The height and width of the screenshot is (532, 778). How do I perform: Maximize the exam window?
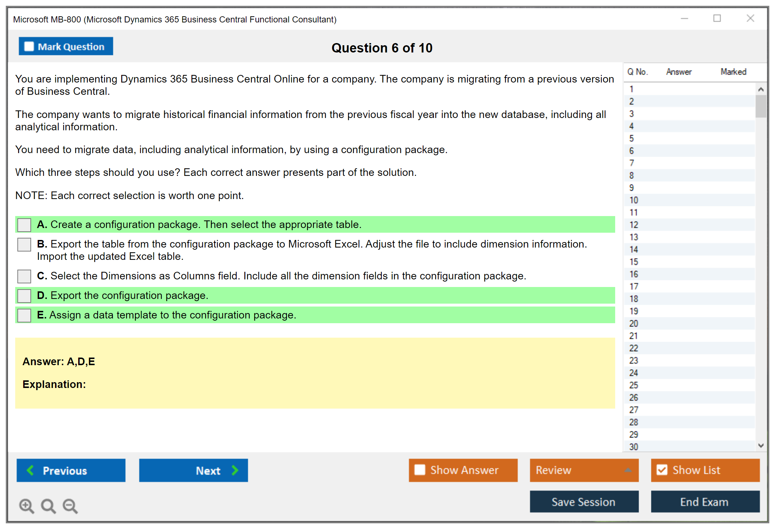717,18
